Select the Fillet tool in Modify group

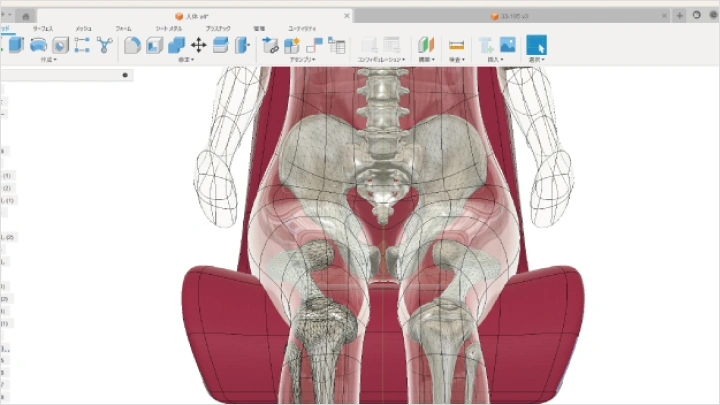point(132,45)
